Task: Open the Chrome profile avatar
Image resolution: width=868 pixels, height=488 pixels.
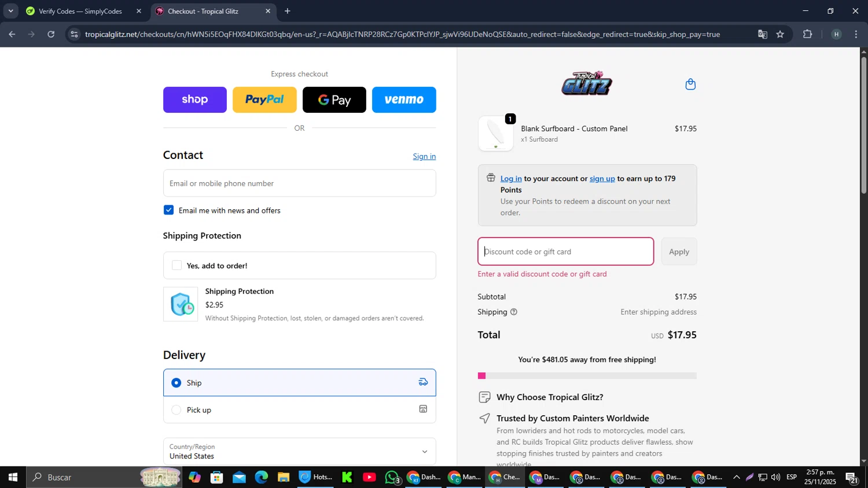Action: 836,34
